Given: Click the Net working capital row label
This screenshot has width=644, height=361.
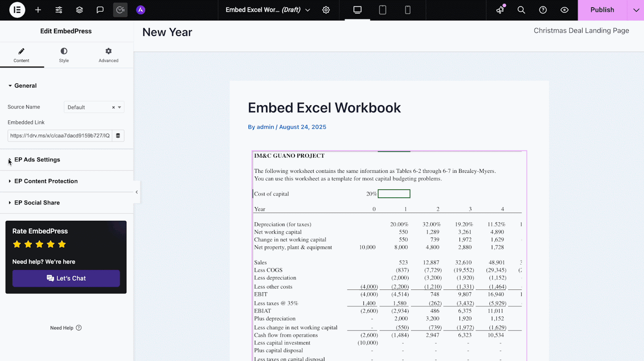Looking at the screenshot, I should 278,232.
